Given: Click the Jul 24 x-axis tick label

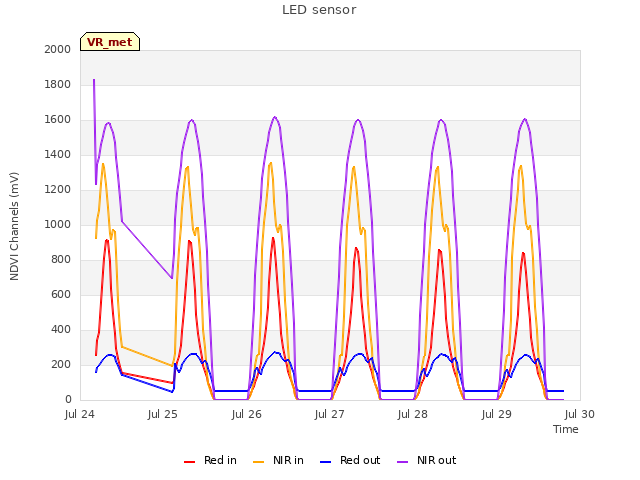Looking at the screenshot, I should pos(80,414).
